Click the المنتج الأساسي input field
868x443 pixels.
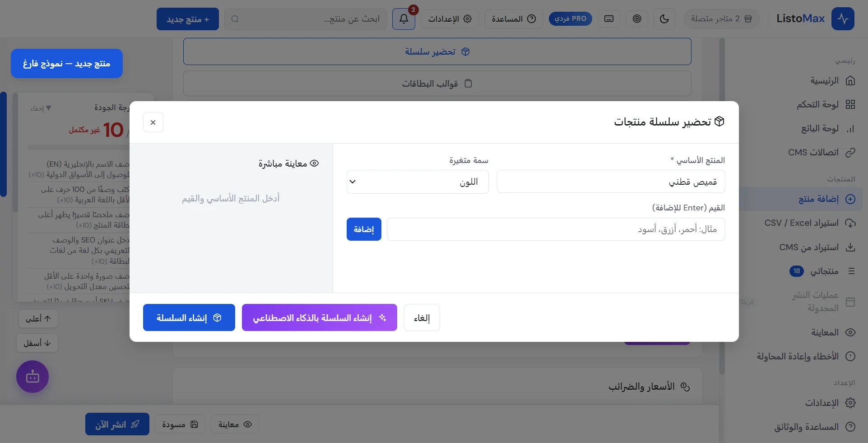pos(611,182)
